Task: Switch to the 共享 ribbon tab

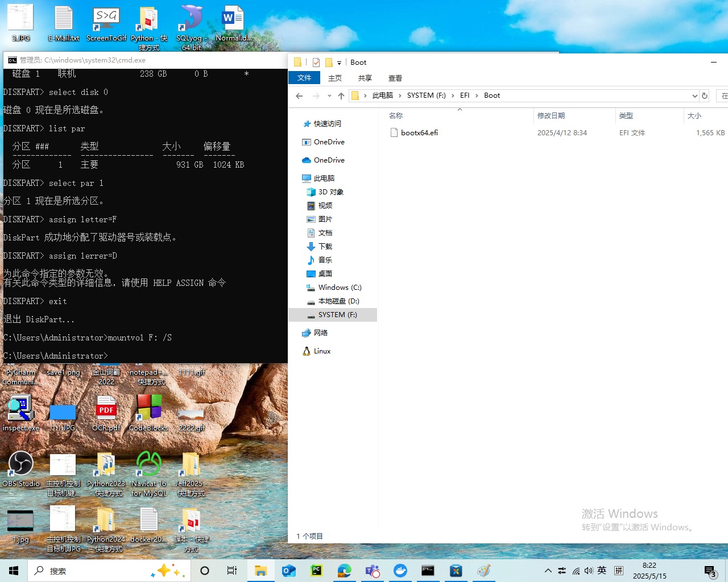Action: tap(365, 78)
